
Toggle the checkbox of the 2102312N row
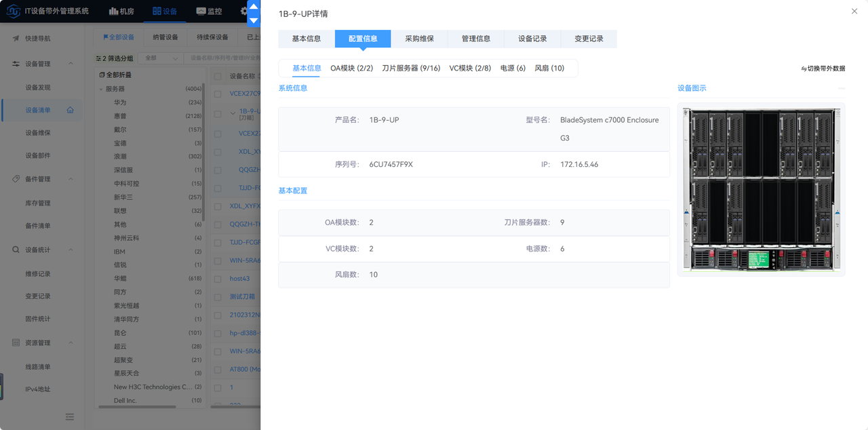218,315
